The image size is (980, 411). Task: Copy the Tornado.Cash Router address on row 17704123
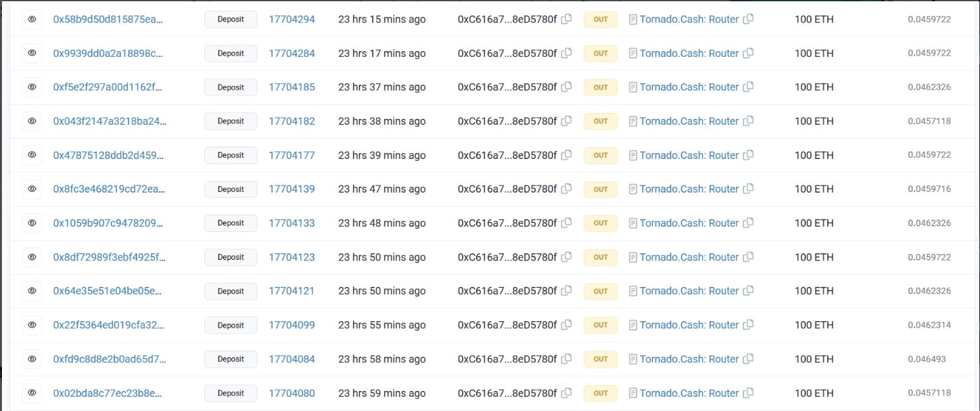coord(749,257)
